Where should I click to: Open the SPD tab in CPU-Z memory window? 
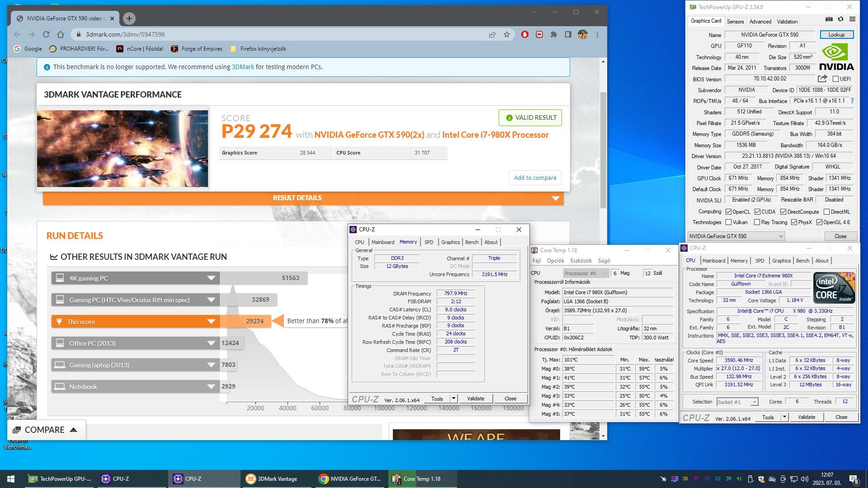click(429, 242)
